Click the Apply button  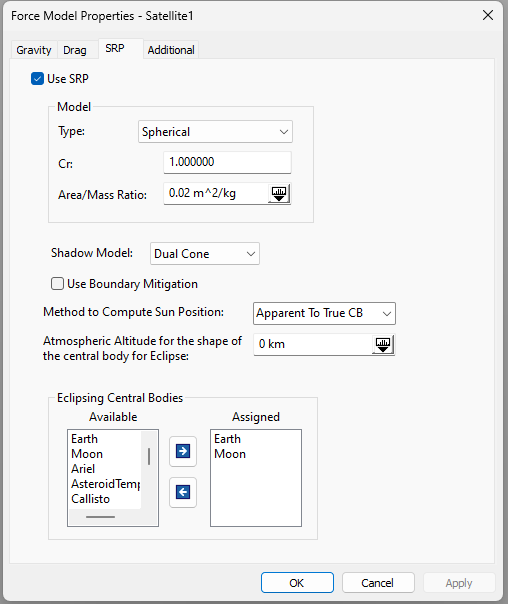click(459, 582)
